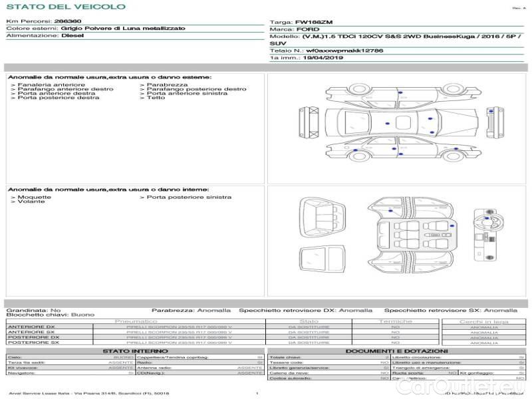Click the exterior anomalies section heading

(x=110, y=77)
